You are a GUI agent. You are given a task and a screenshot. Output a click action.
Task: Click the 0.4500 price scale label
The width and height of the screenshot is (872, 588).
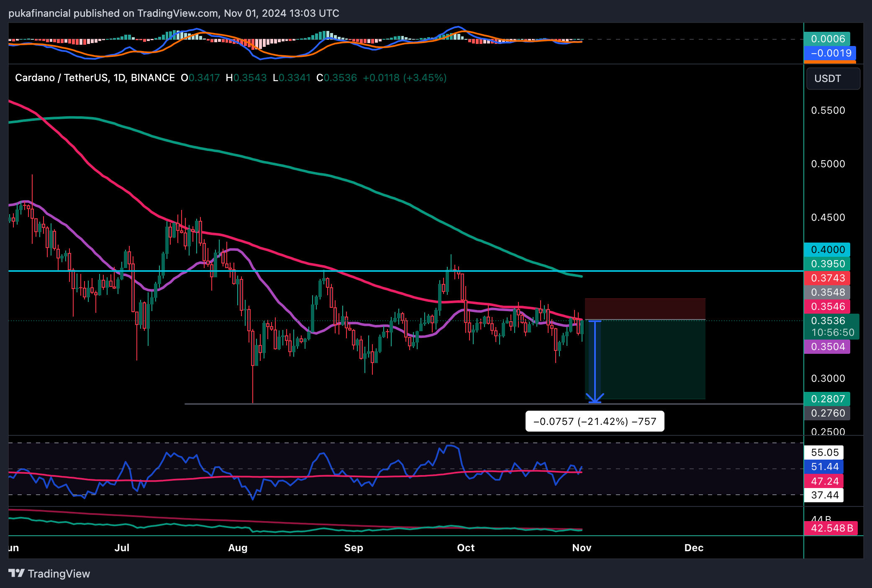pos(828,217)
